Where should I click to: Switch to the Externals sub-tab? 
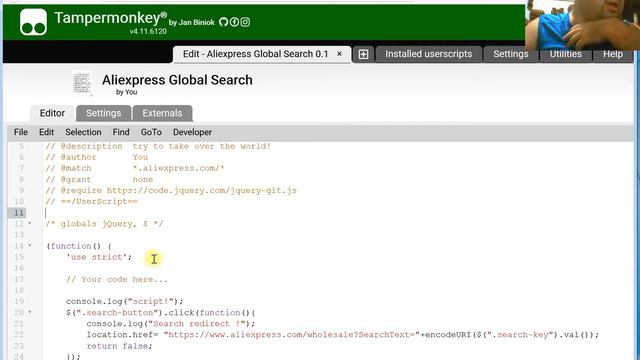pyautogui.click(x=162, y=113)
